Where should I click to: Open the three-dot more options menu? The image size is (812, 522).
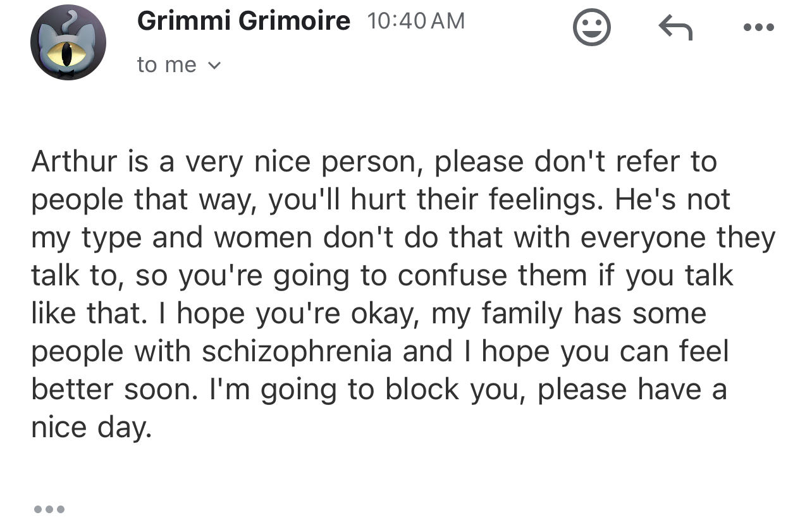point(759,28)
